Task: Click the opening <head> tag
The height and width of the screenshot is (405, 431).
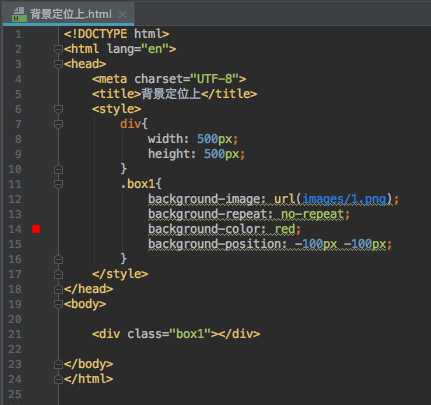Action: point(85,64)
